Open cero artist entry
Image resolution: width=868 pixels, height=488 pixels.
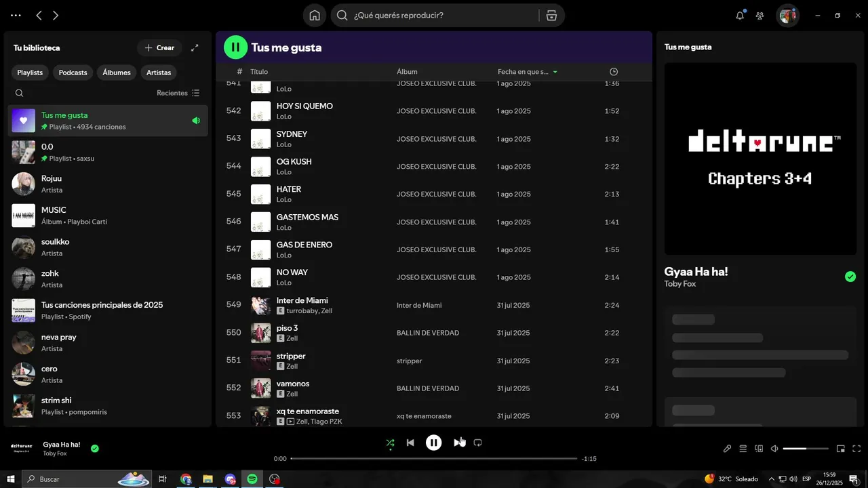coord(108,374)
